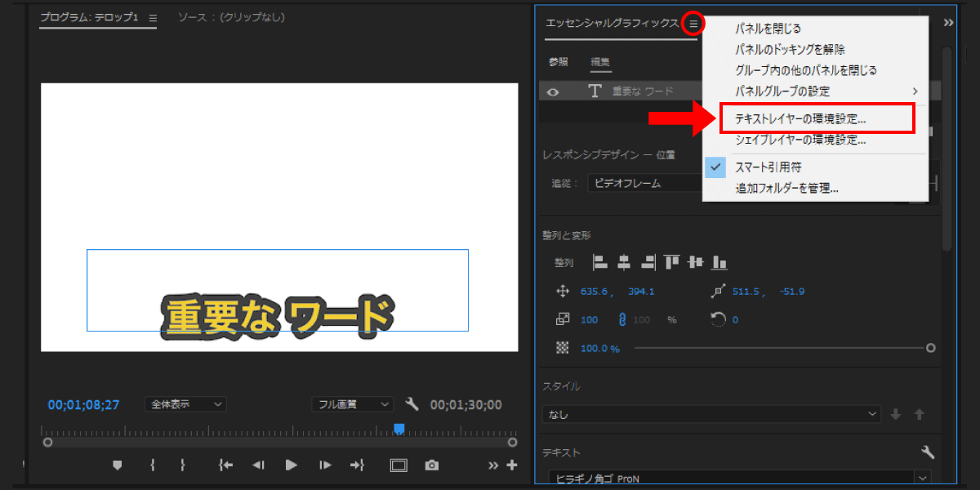This screenshot has height=490, width=980.
Task: Click the anchor point icon
Action: [x=718, y=292]
